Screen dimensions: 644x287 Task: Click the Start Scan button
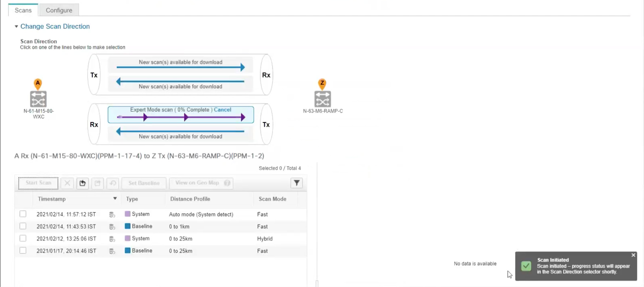38,183
